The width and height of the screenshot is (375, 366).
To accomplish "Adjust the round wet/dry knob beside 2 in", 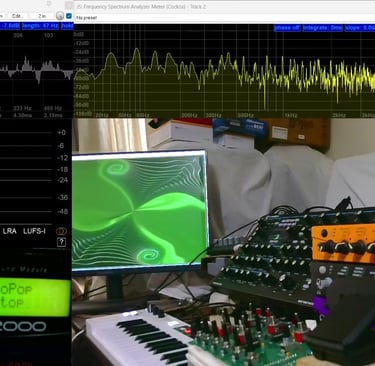I will click(60, 16).
